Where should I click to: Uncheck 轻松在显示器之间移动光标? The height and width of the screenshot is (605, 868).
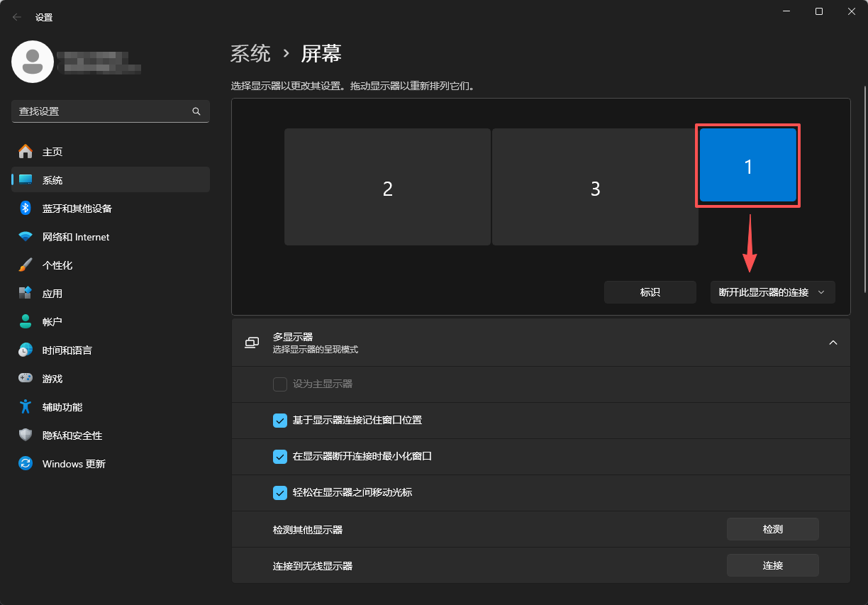280,493
